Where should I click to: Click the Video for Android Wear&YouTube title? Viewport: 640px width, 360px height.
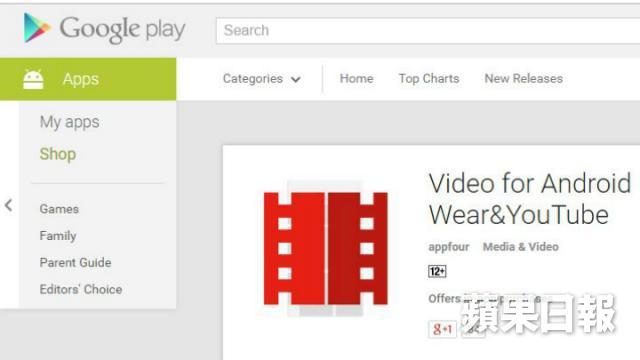tap(530, 199)
